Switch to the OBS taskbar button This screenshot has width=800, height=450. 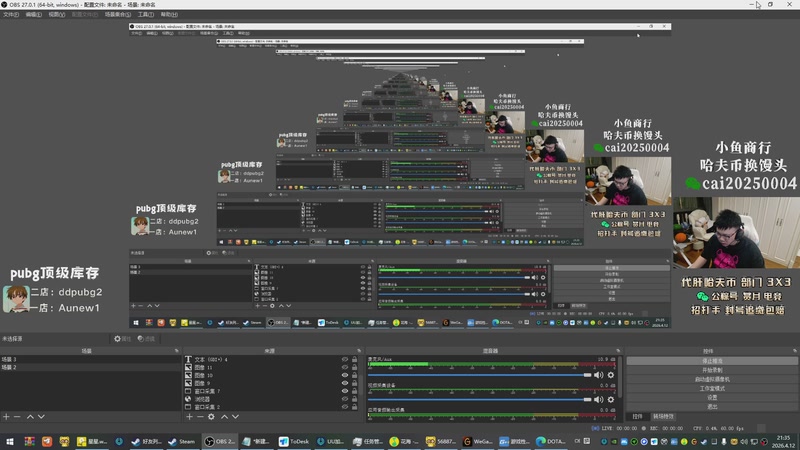pyautogui.click(x=220, y=441)
